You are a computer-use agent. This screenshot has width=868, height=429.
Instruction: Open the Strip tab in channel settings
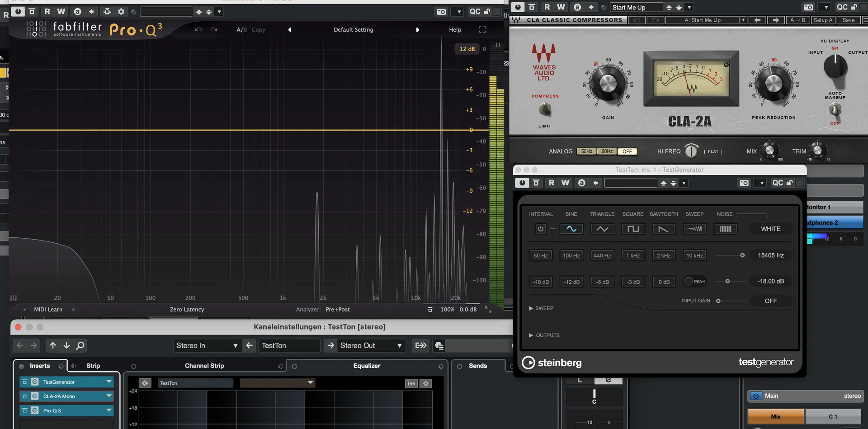93,366
